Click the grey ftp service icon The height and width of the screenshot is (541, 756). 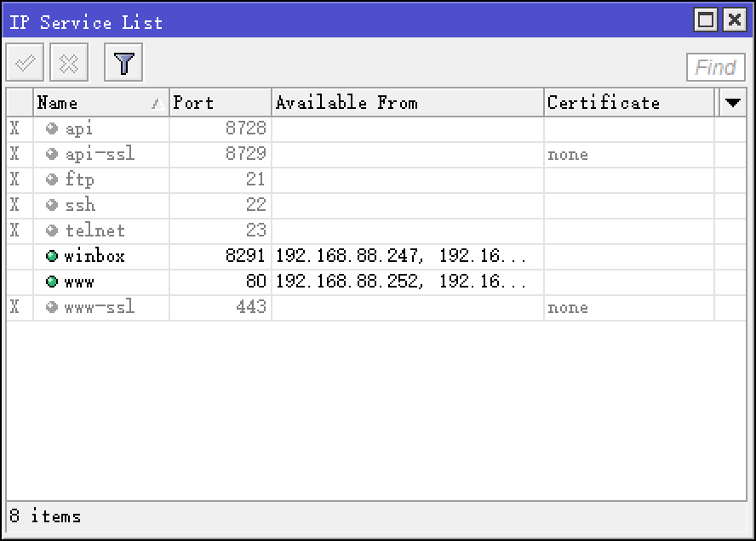(x=52, y=180)
